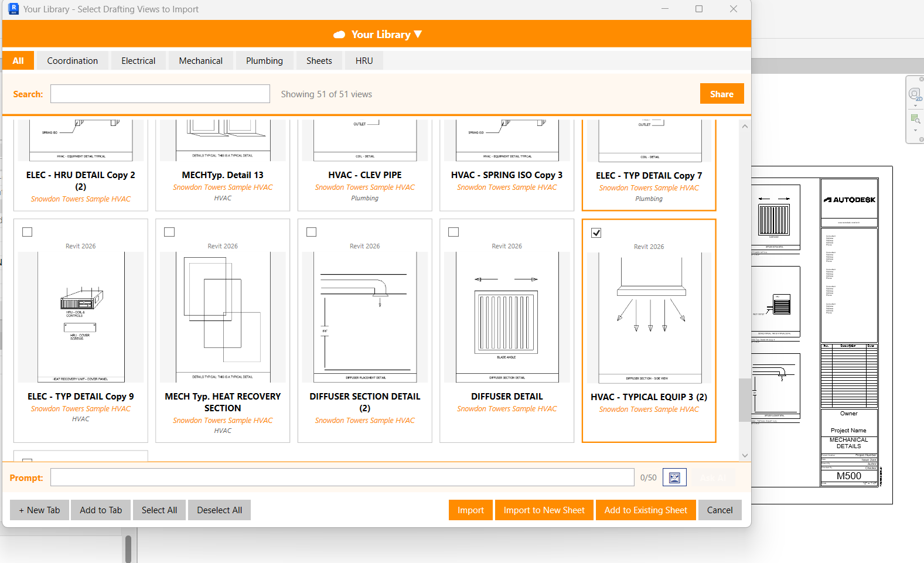Click Import to New Sheet button

544,510
